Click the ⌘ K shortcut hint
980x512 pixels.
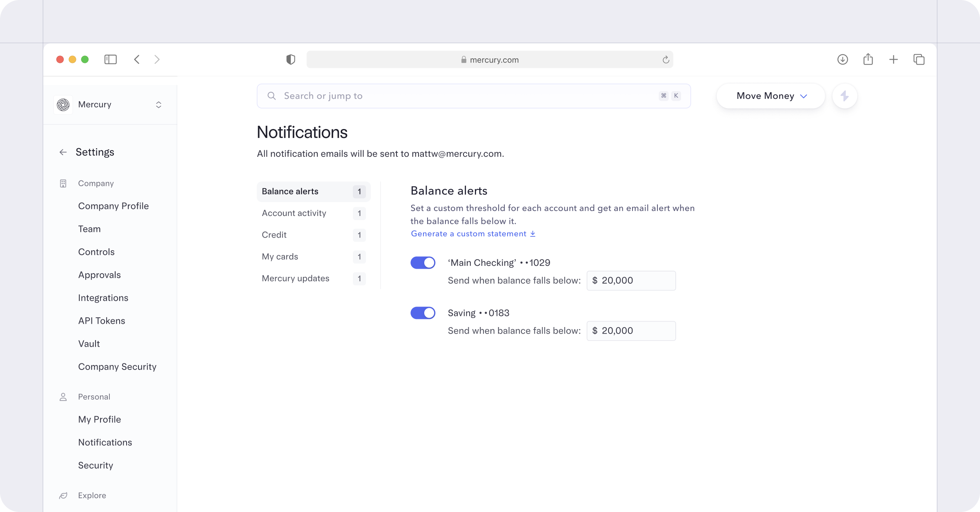click(x=670, y=96)
